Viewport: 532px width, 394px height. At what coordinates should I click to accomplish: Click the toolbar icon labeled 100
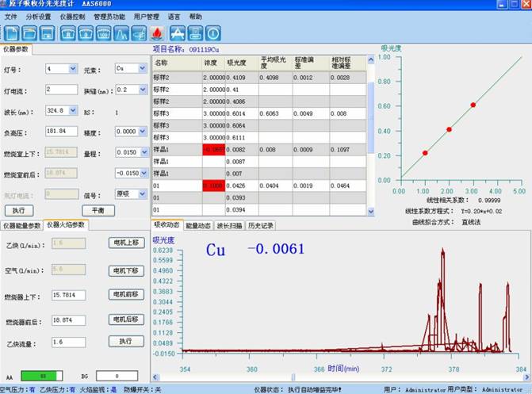(x=103, y=33)
